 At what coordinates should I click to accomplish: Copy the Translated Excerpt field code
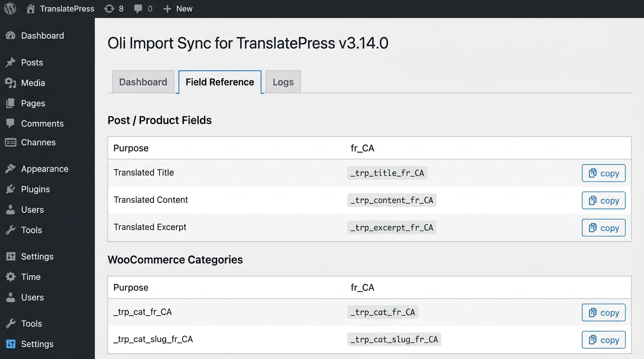click(603, 228)
